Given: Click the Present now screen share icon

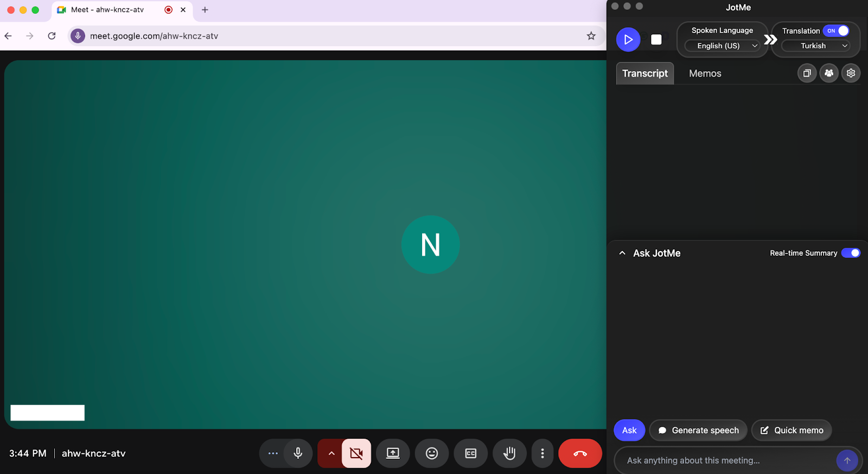Looking at the screenshot, I should tap(393, 453).
